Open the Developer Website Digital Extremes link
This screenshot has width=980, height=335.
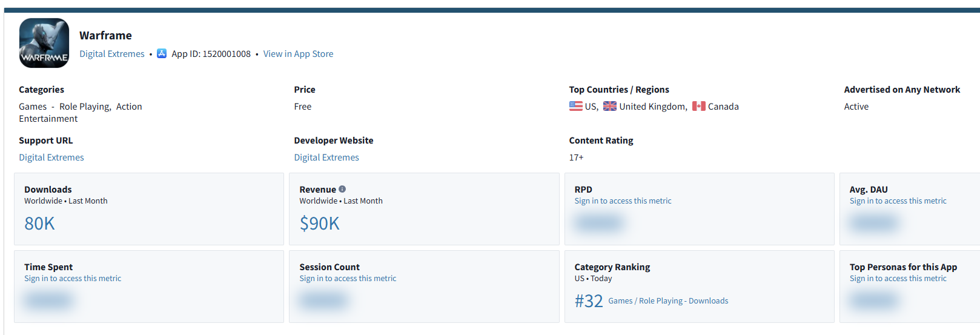coord(326,158)
